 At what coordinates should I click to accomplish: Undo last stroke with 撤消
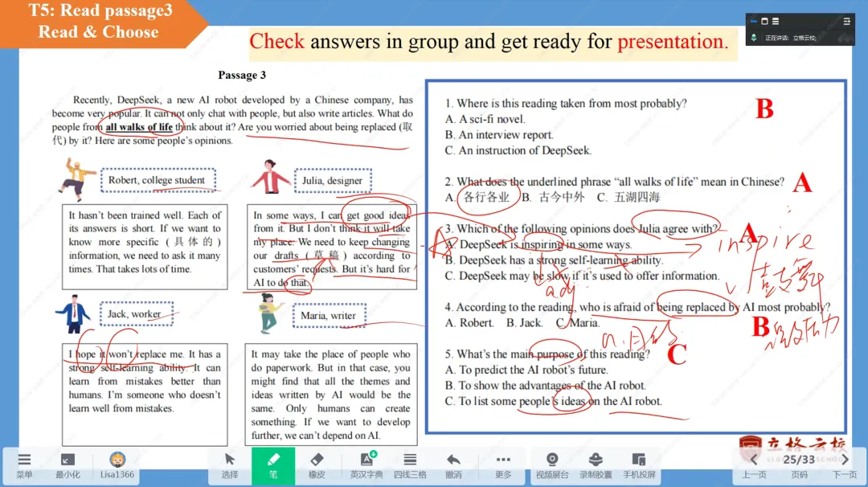click(453, 465)
